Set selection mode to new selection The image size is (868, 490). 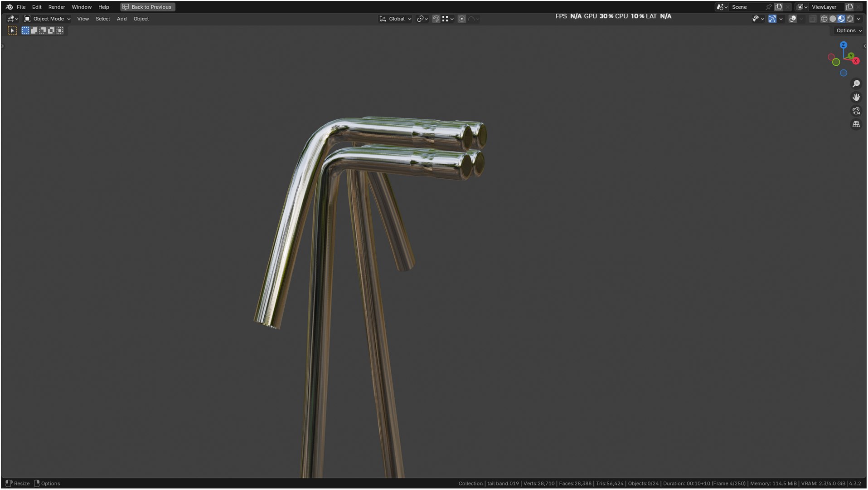[x=25, y=31]
